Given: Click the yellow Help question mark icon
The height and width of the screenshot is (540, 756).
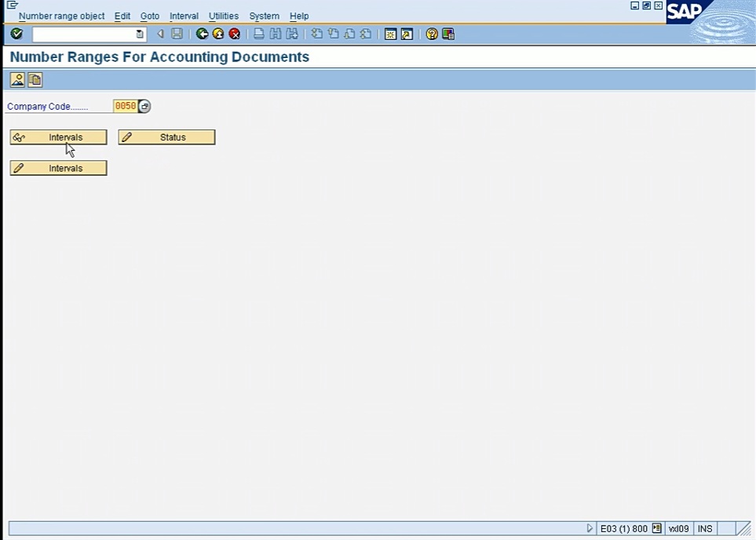Looking at the screenshot, I should tap(432, 34).
